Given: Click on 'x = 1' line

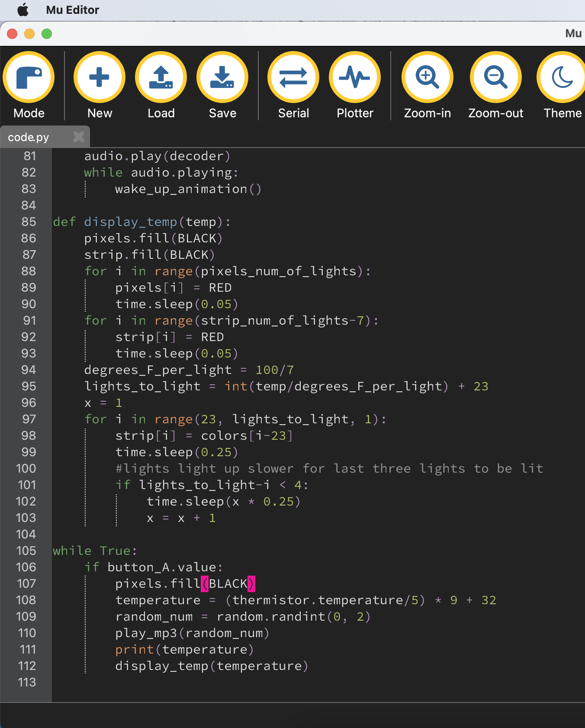Looking at the screenshot, I should 103,403.
